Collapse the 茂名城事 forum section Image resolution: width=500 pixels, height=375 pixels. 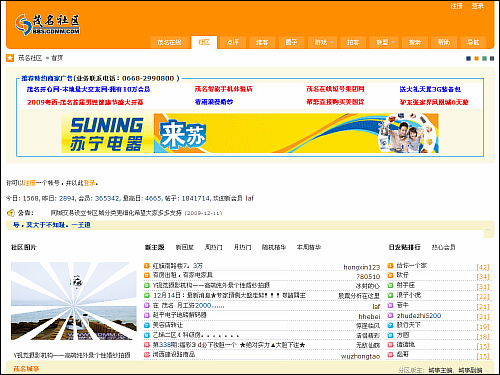[x=488, y=370]
